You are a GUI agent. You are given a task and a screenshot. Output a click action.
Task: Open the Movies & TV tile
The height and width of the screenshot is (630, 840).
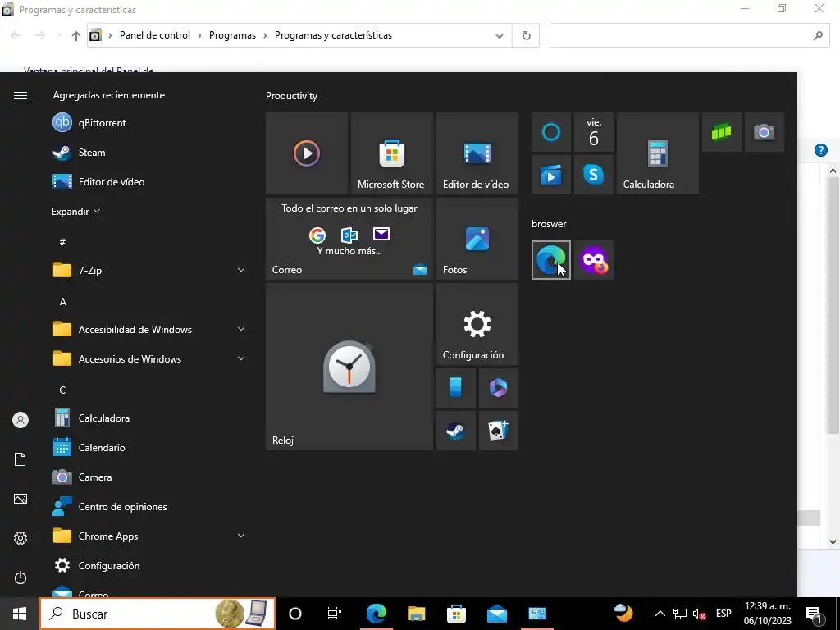(x=550, y=175)
